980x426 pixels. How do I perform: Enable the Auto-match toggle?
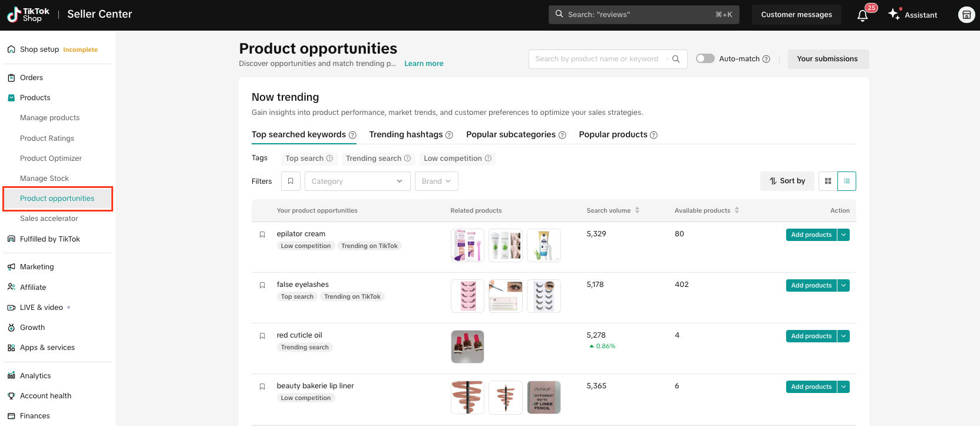[x=705, y=59]
